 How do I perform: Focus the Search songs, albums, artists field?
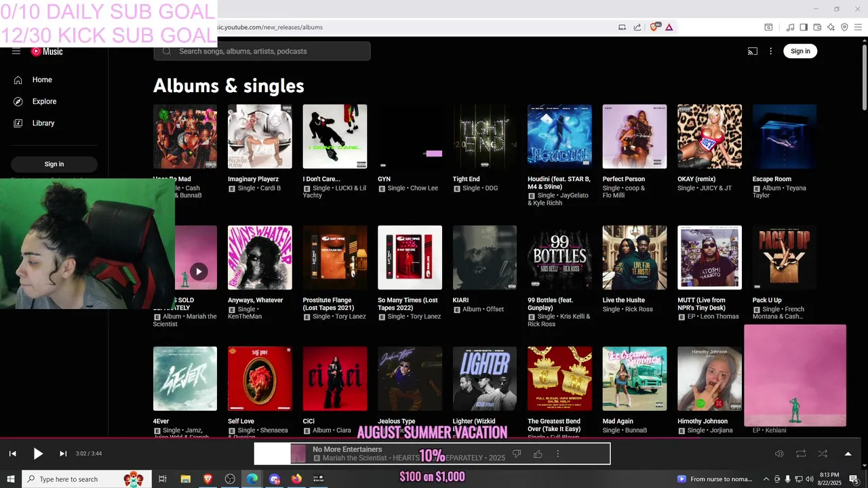(262, 52)
